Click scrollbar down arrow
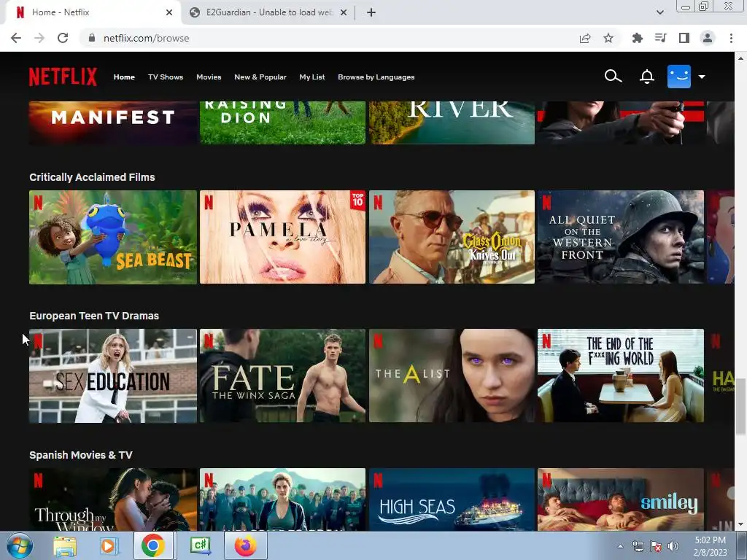Viewport: 747px width, 560px height. pos(740,525)
